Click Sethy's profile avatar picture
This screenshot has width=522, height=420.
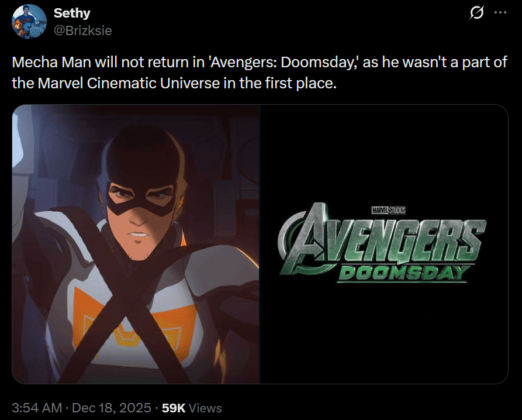pyautogui.click(x=29, y=22)
